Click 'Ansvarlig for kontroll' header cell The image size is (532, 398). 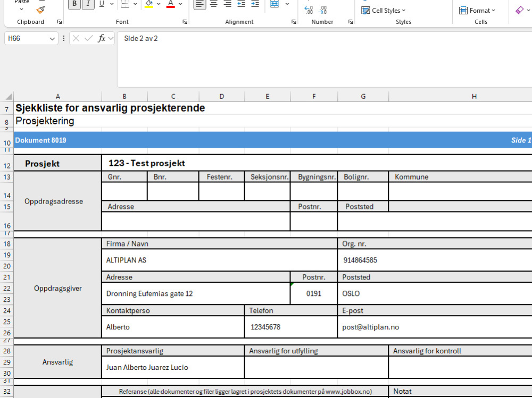pyautogui.click(x=460, y=351)
